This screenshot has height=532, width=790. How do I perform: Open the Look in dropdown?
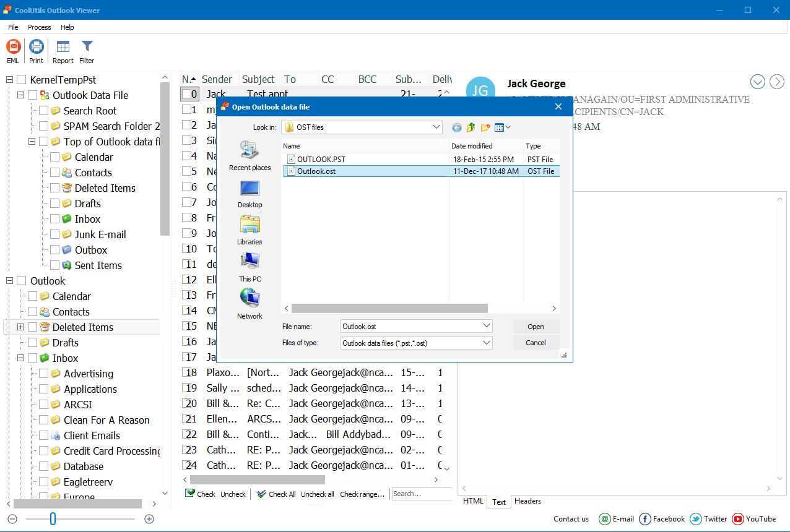pyautogui.click(x=436, y=127)
